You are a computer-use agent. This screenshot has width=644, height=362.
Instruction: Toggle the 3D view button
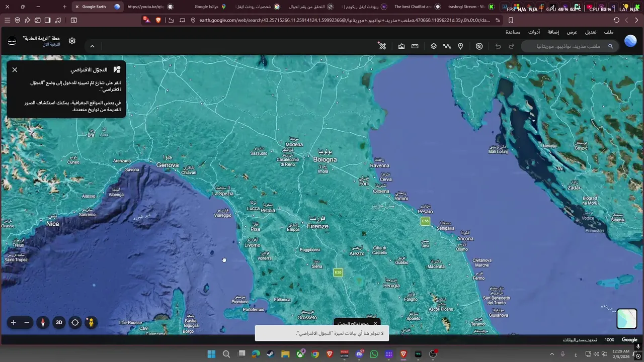click(59, 322)
